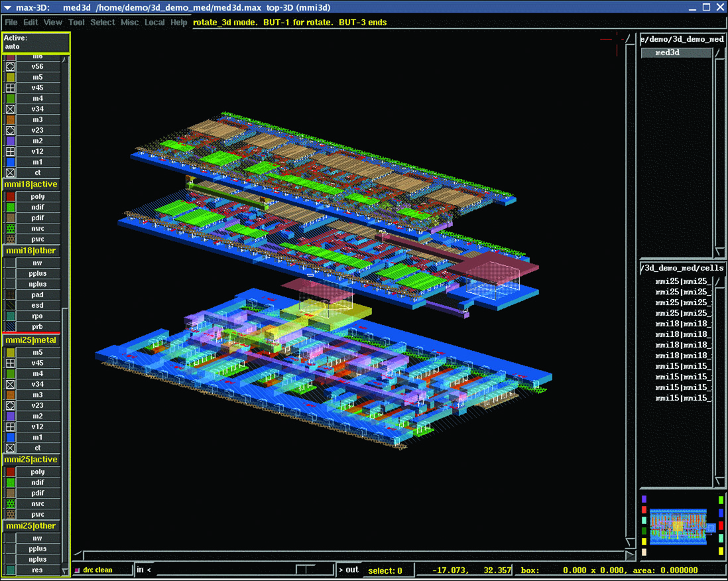
Task: Select the prb hatched layer icon
Action: pos(10,327)
